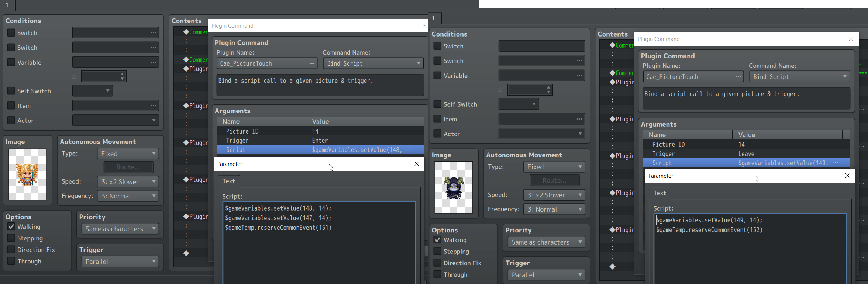Check Through option in left editor
The height and width of the screenshot is (284, 868).
pos(11,261)
